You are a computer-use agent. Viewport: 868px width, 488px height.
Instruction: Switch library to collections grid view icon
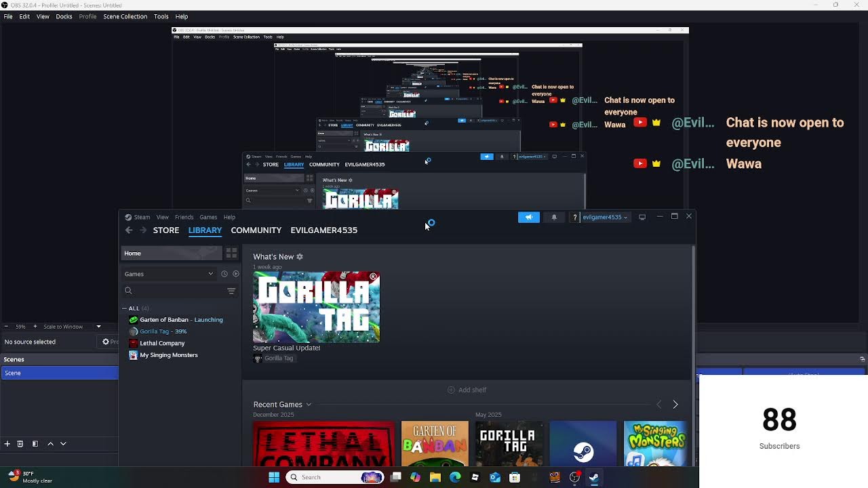tap(231, 253)
